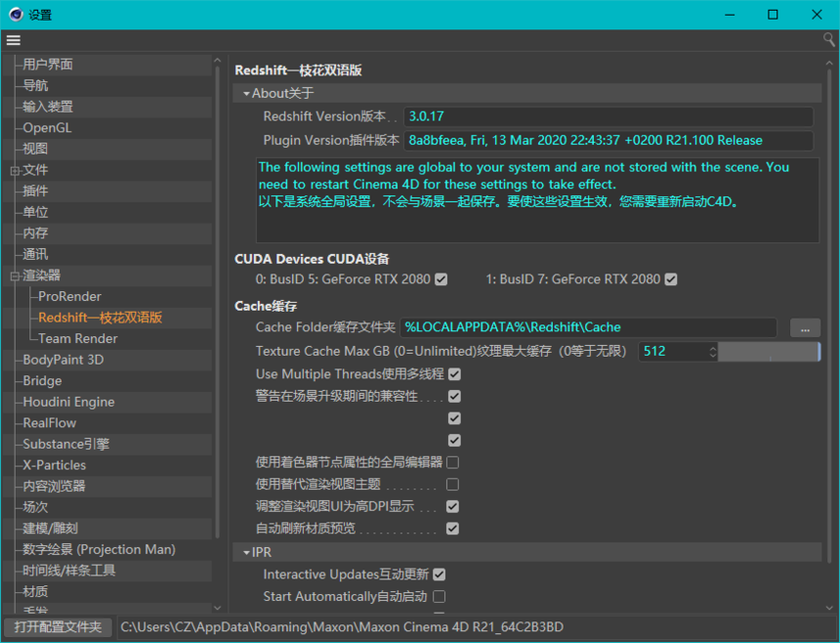Toggle 警告在场景升级期间的兼容性 checkbox

point(455,397)
